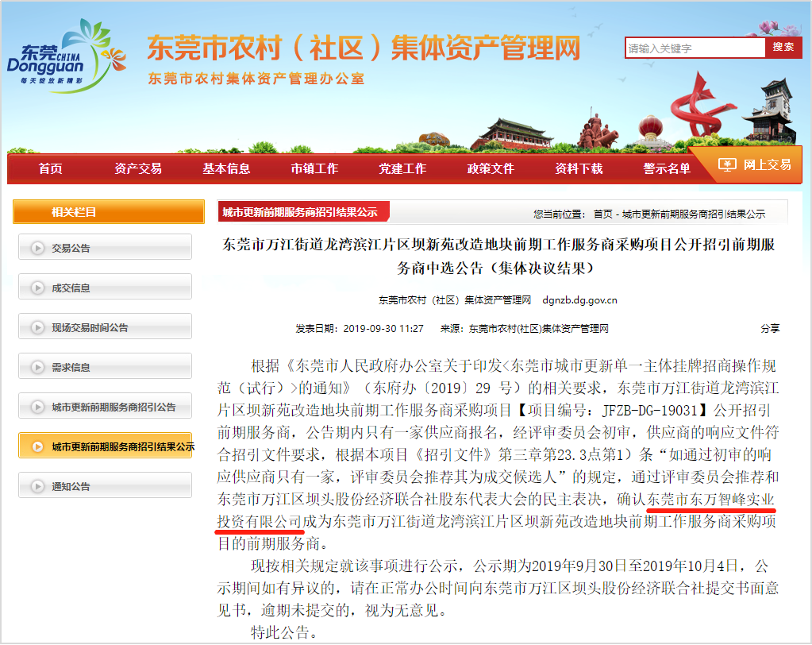Open 资料下载 in the navigation bar

579,168
